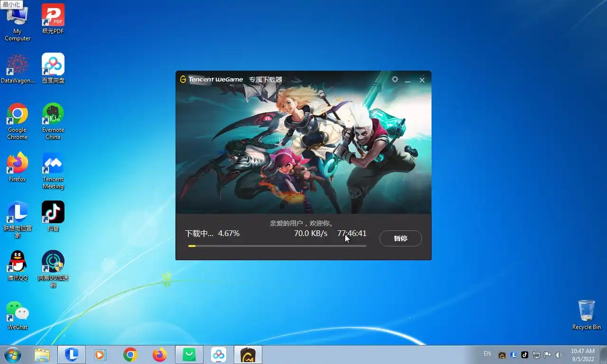The image size is (607, 364).
Task: Pause the download with the 暂停 button
Action: 401,238
